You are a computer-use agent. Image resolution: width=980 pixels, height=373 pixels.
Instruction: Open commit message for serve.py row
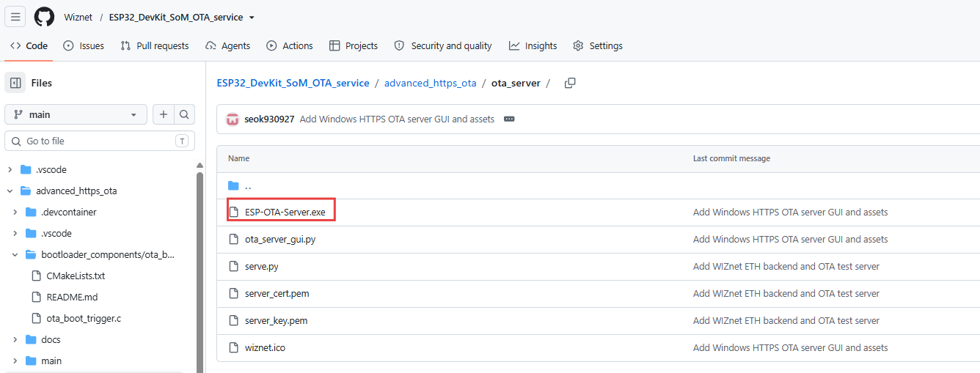[x=786, y=266]
